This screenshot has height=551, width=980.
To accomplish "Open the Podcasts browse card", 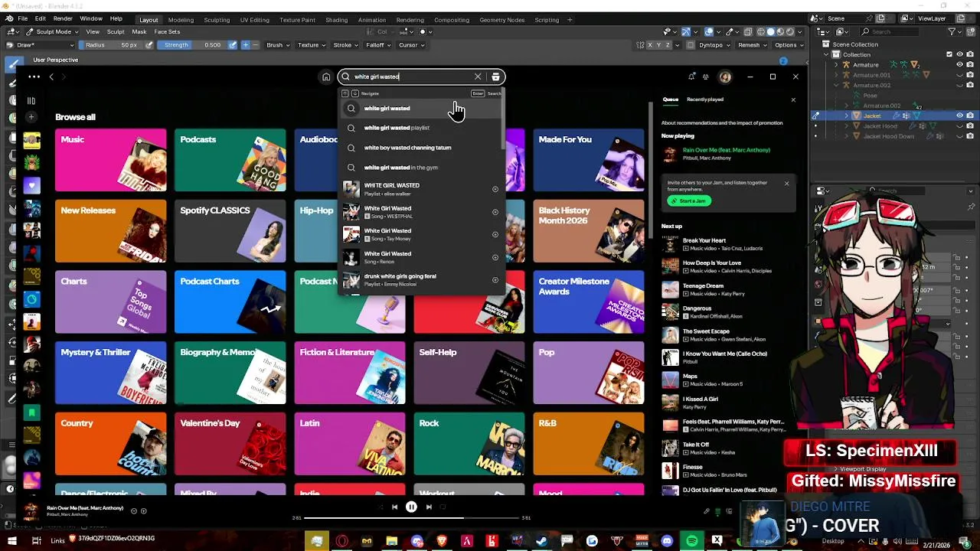I will click(x=230, y=160).
